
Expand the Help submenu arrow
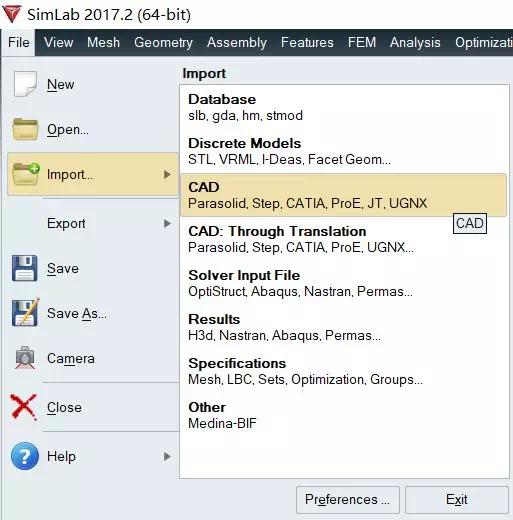167,456
